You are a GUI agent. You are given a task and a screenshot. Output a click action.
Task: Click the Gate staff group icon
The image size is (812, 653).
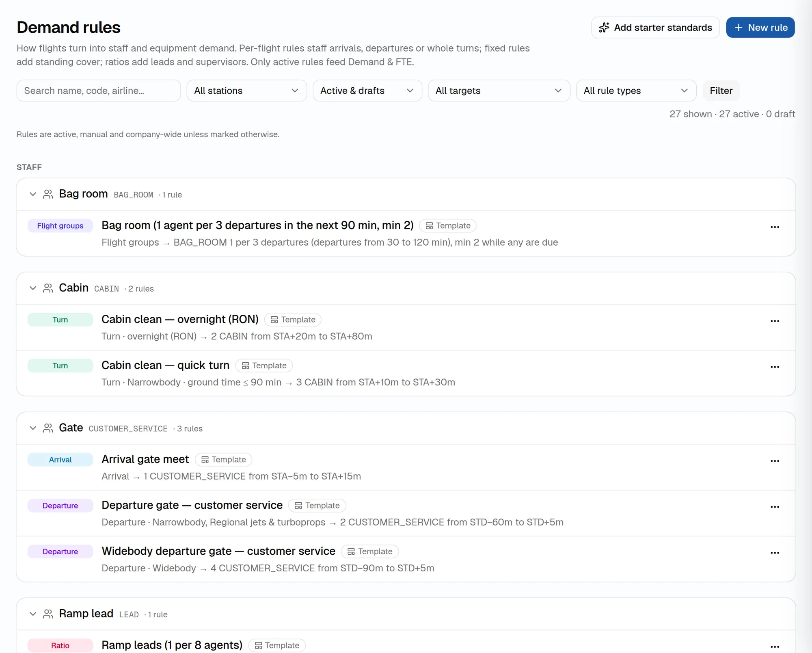[48, 428]
